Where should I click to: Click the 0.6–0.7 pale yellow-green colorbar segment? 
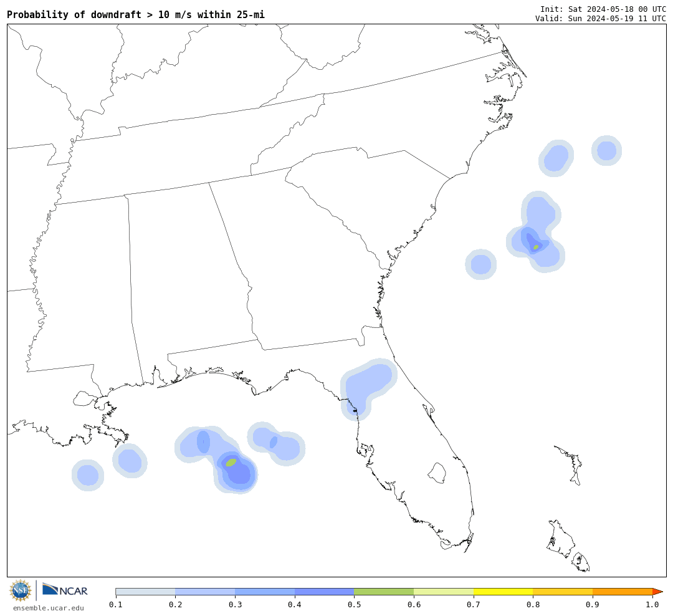[444, 592]
